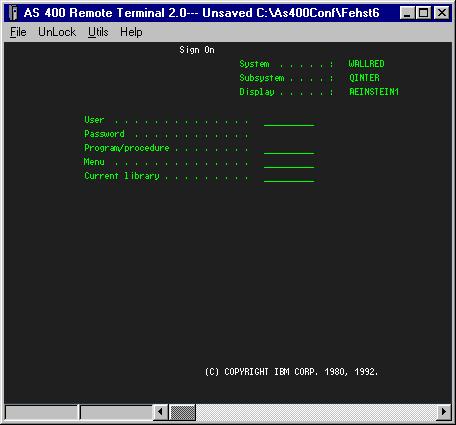Click the horizontal scrollbar thumb
The width and height of the screenshot is (456, 425).
182,412
